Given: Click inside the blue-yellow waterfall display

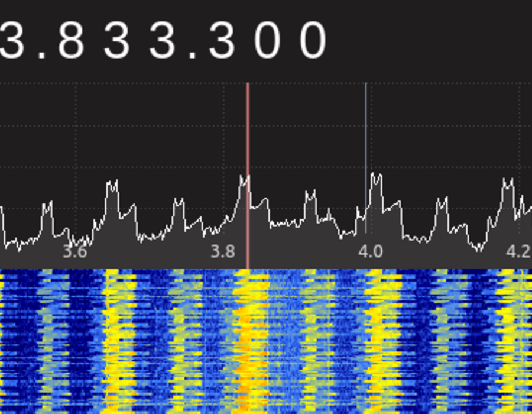Looking at the screenshot, I should pos(266,341).
